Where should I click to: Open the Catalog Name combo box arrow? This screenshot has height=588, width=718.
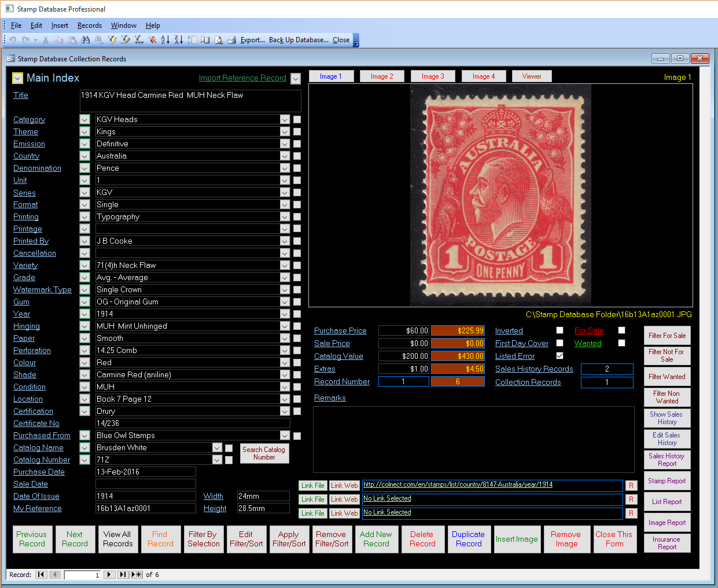click(217, 447)
